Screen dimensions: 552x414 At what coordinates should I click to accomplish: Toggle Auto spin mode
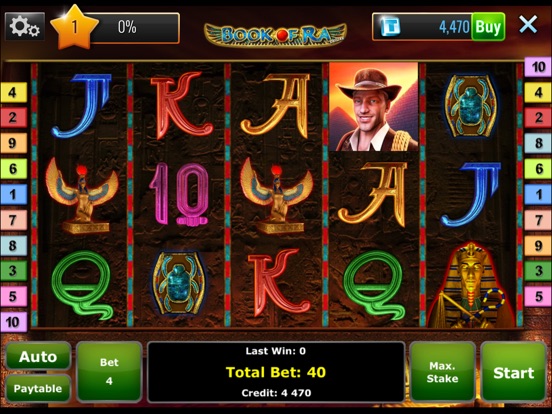pos(38,357)
